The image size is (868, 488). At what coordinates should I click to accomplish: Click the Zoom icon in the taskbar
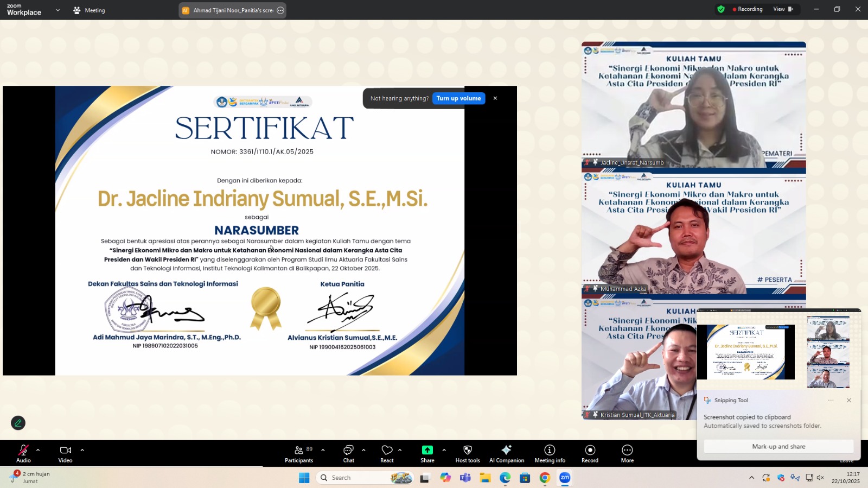[565, 478]
